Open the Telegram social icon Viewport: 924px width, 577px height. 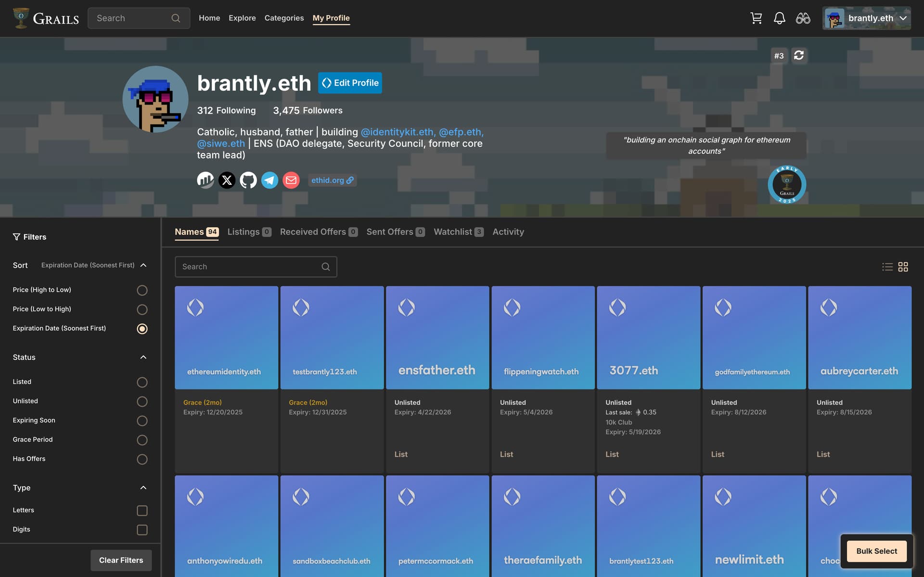pos(269,180)
